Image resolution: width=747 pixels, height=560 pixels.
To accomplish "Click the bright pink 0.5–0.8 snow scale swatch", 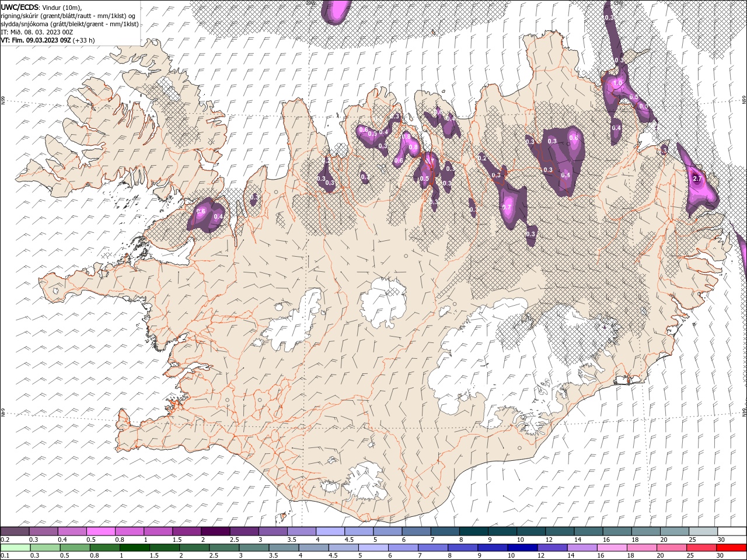I will [101, 531].
